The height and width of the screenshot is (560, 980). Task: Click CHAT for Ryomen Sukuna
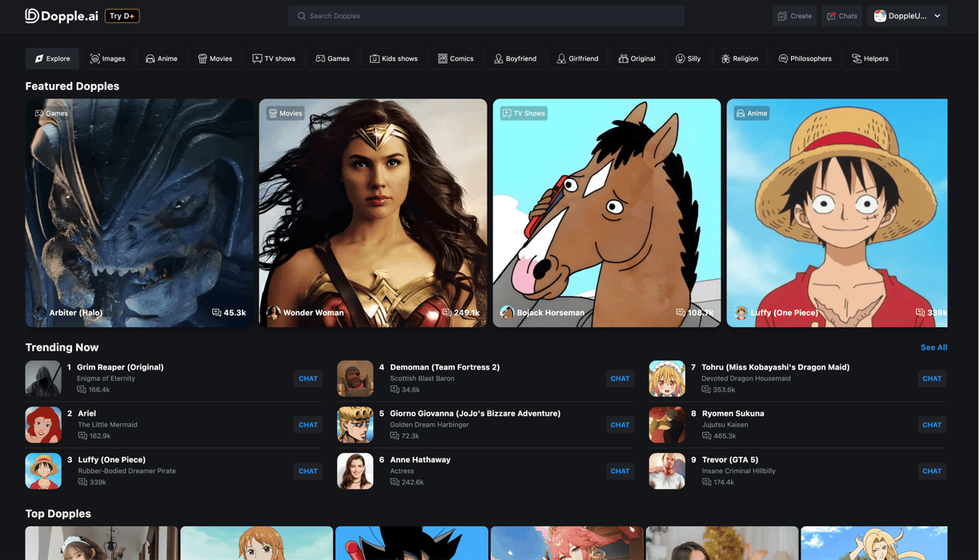pyautogui.click(x=932, y=425)
